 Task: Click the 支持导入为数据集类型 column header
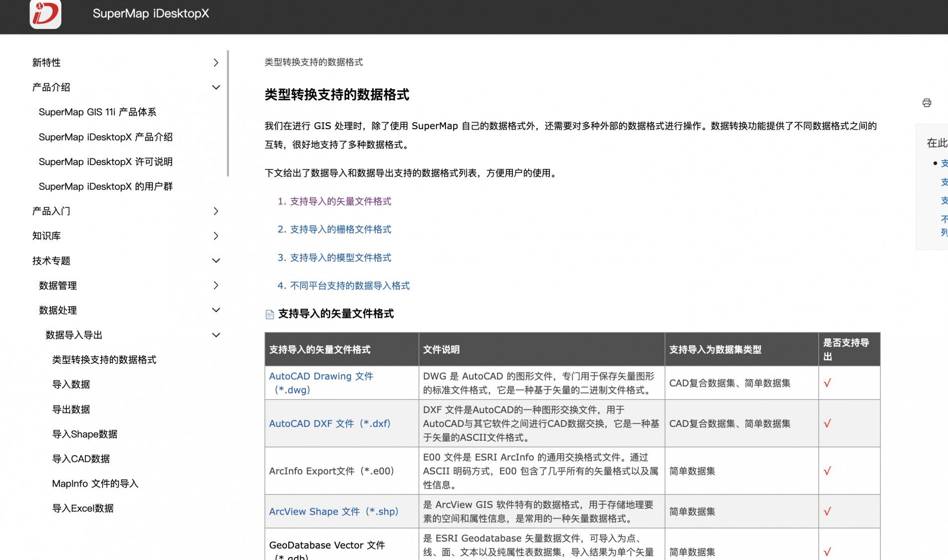[x=741, y=349]
